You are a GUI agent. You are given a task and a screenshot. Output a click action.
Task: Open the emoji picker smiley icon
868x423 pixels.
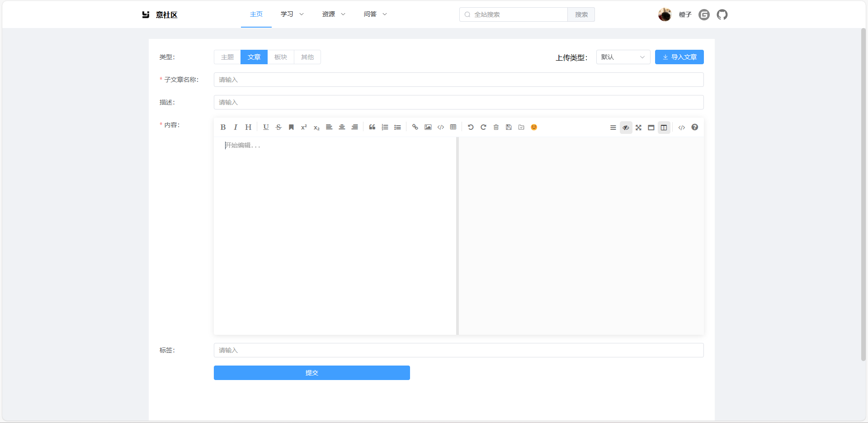point(534,127)
